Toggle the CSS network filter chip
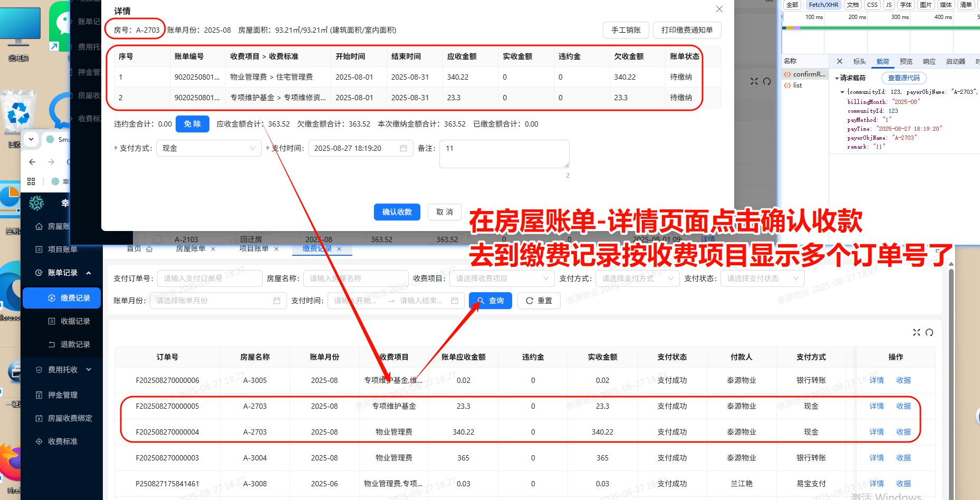This screenshot has height=500, width=980. 872,5
